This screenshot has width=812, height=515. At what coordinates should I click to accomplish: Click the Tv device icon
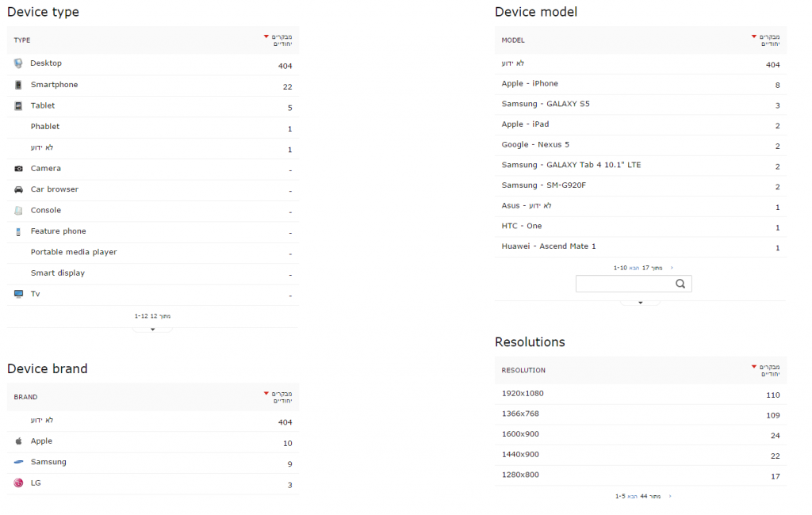click(19, 294)
